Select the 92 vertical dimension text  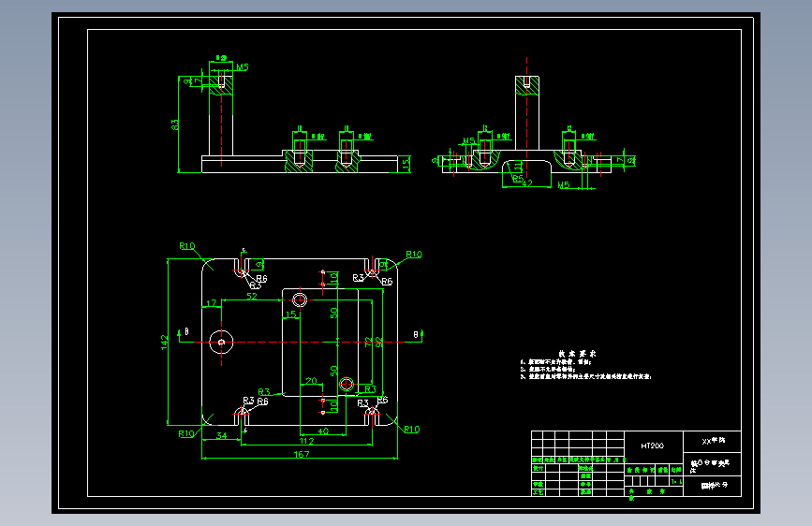coord(379,343)
